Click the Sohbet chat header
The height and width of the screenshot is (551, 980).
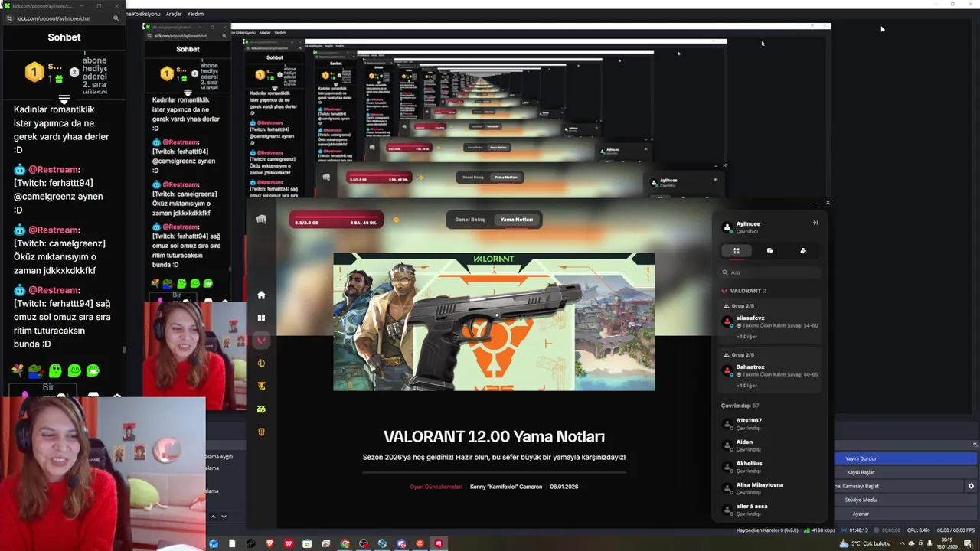click(x=64, y=37)
